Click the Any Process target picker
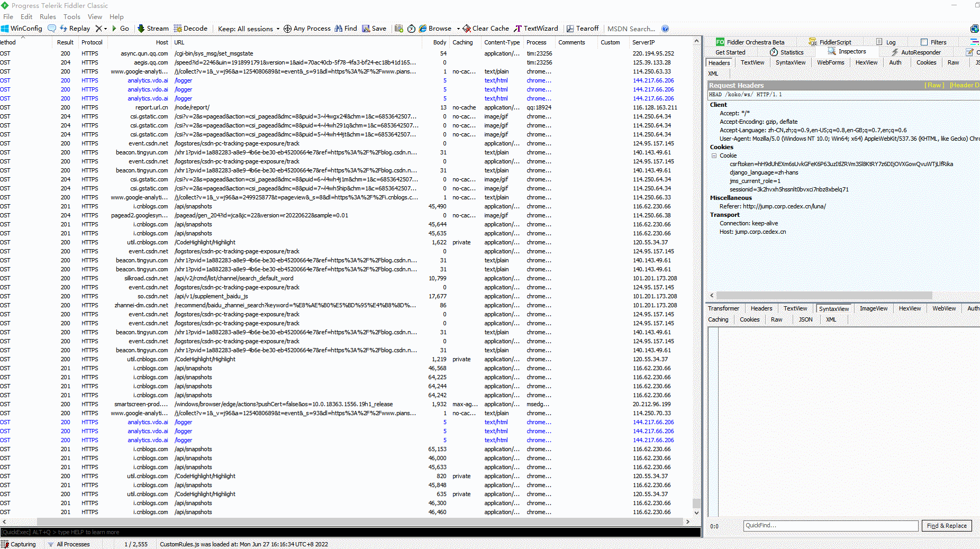 click(x=307, y=29)
